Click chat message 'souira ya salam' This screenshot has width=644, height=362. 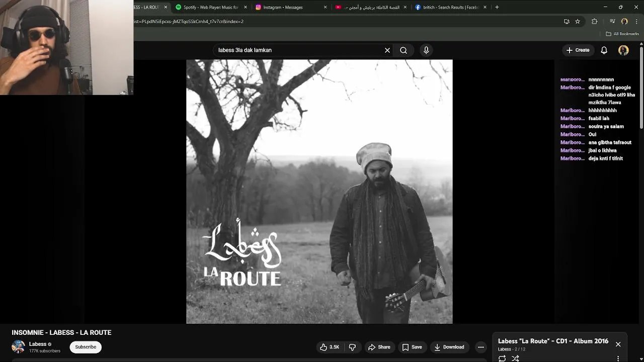606,126
